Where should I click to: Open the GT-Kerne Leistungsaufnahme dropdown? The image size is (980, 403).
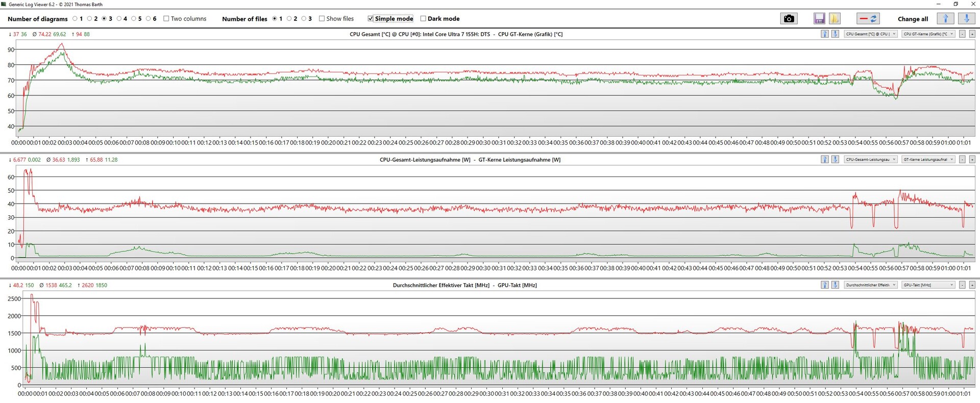coord(927,160)
